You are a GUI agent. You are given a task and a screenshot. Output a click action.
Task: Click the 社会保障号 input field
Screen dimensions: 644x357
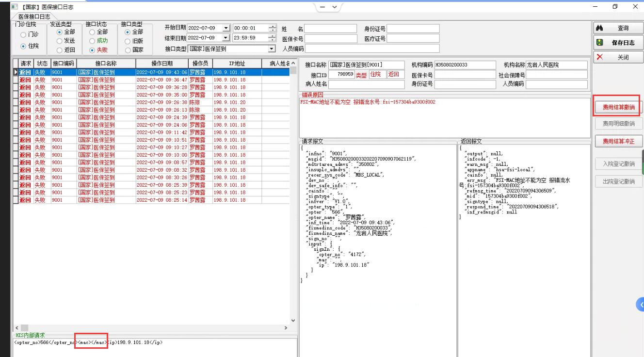(557, 75)
